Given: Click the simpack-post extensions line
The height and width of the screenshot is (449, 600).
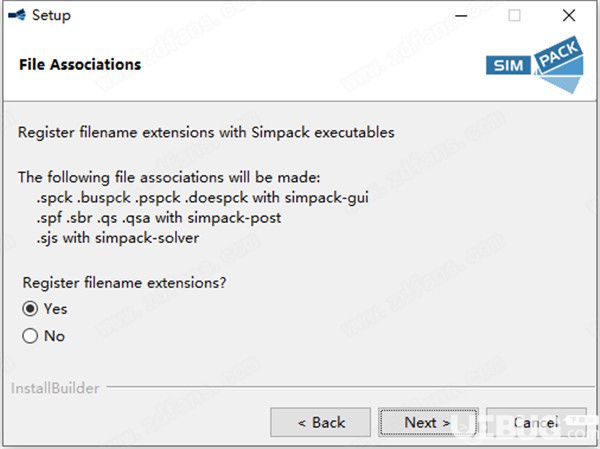Looking at the screenshot, I should (x=159, y=218).
